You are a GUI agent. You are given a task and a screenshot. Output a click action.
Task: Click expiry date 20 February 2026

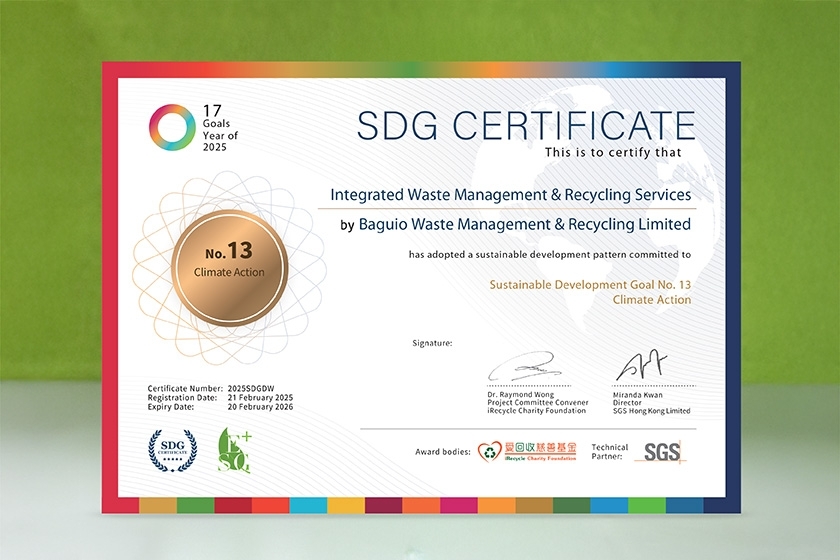260,407
